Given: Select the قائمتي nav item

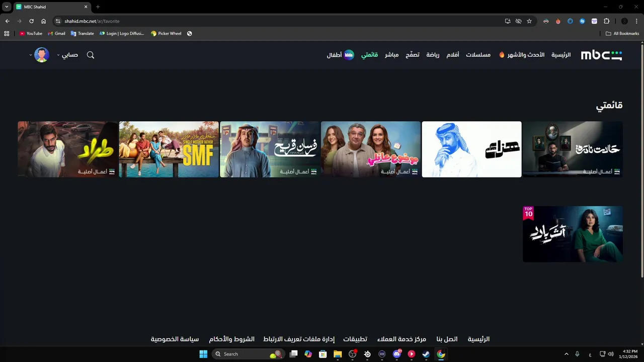Looking at the screenshot, I should (369, 55).
